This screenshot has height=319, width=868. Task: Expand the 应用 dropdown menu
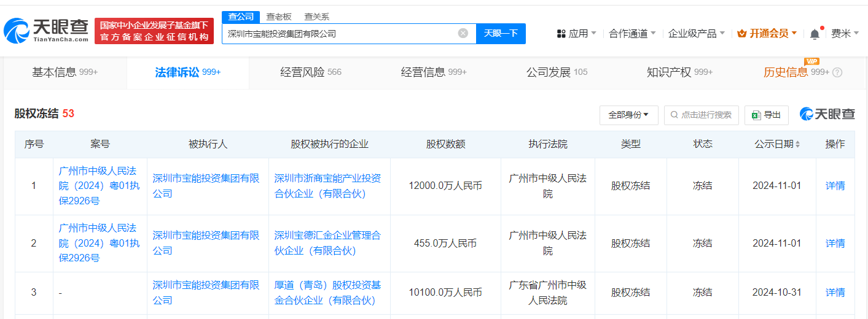click(x=576, y=34)
